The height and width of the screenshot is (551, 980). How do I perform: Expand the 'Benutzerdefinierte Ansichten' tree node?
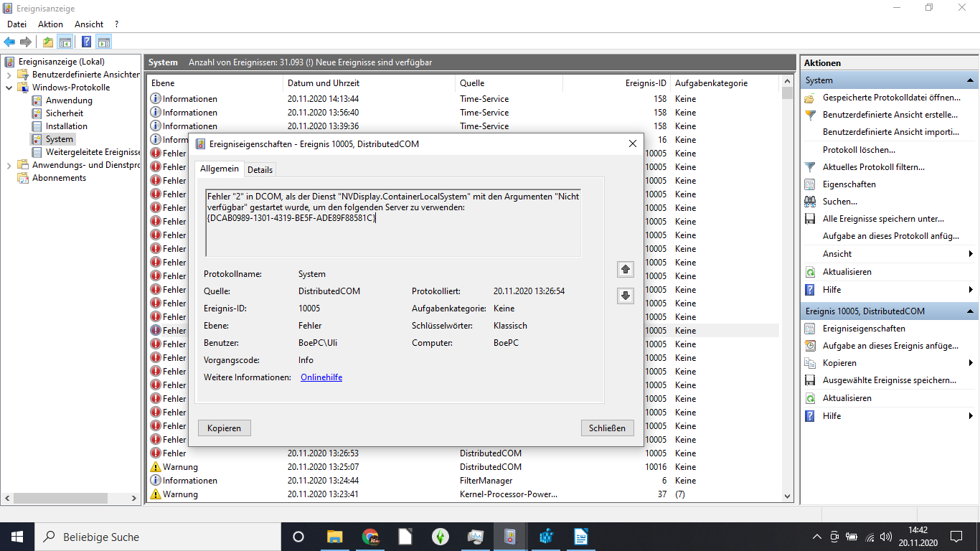point(9,75)
